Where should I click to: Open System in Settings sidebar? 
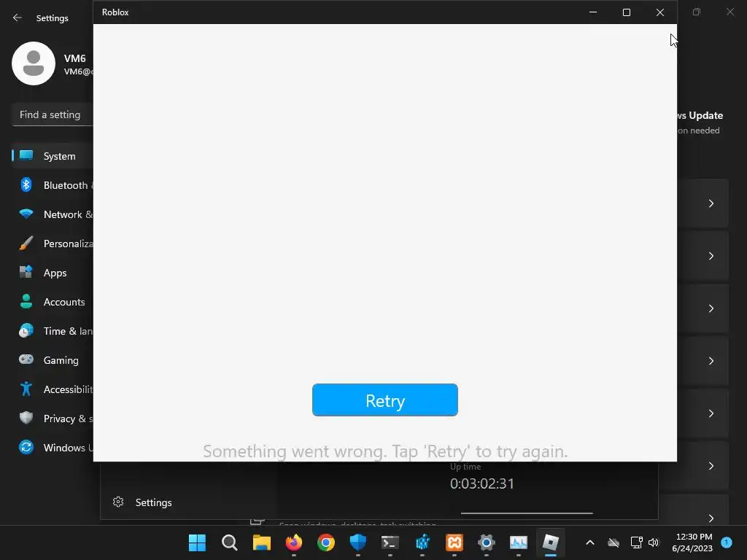point(53,156)
